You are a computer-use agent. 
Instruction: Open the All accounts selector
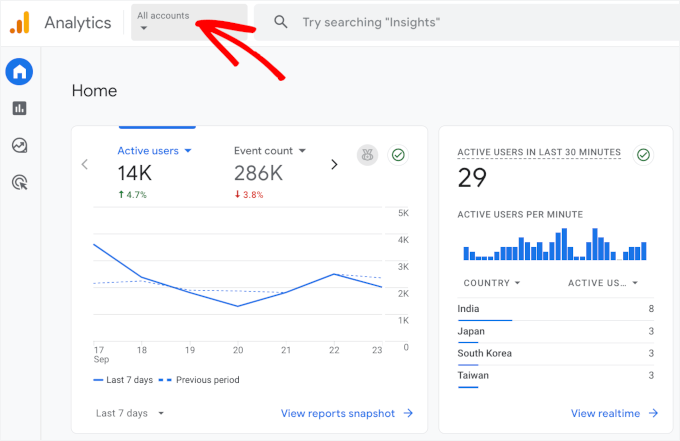[x=189, y=22]
